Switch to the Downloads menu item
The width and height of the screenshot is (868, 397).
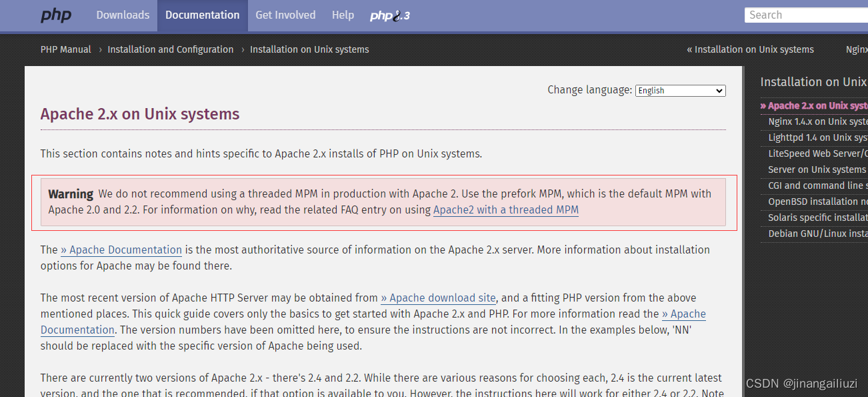(x=123, y=15)
